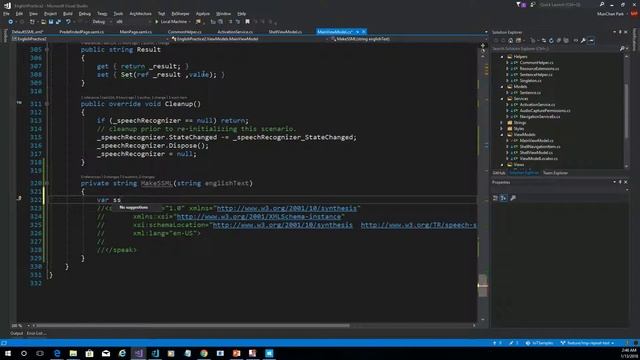Select Sentence.cs in Solution Explorer
The width and height of the screenshot is (640, 360).
point(530,93)
